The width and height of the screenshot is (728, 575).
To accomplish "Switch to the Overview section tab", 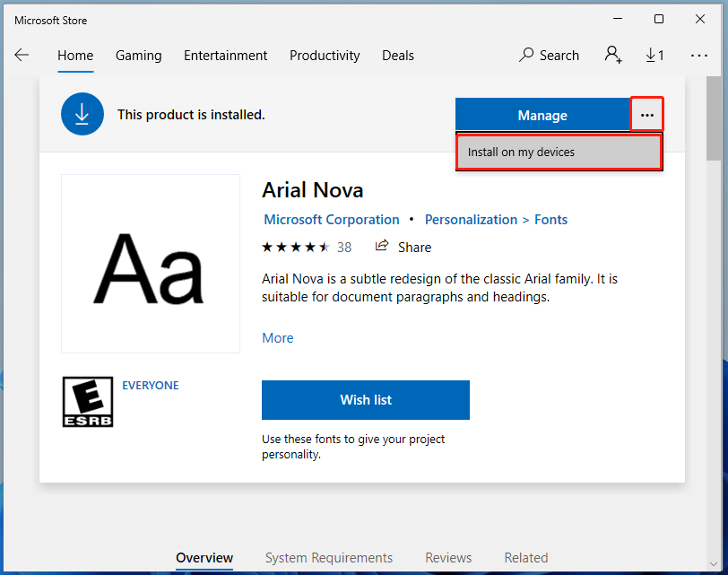I will 204,557.
